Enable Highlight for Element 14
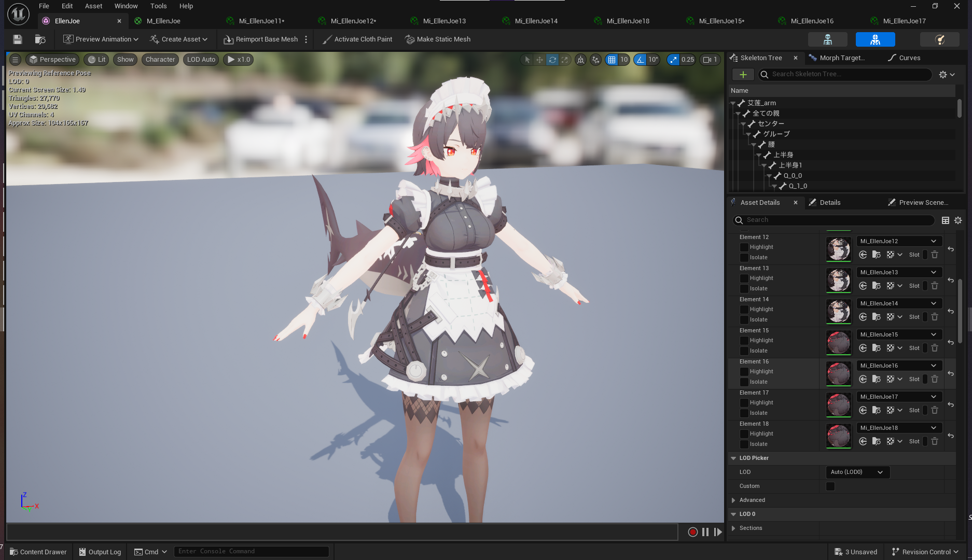972x560 pixels. click(744, 310)
